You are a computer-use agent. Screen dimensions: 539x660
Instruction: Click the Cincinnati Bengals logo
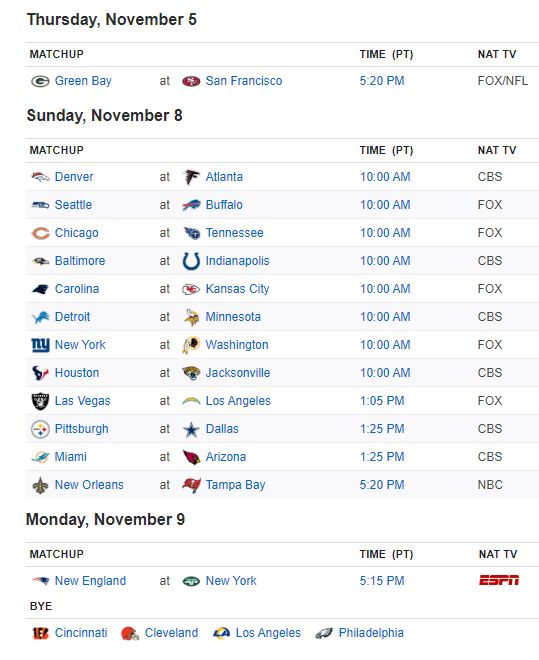[40, 633]
